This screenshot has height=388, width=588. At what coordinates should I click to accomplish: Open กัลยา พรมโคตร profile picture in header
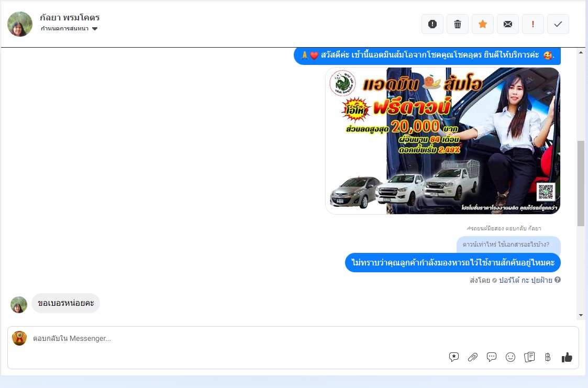pyautogui.click(x=20, y=24)
